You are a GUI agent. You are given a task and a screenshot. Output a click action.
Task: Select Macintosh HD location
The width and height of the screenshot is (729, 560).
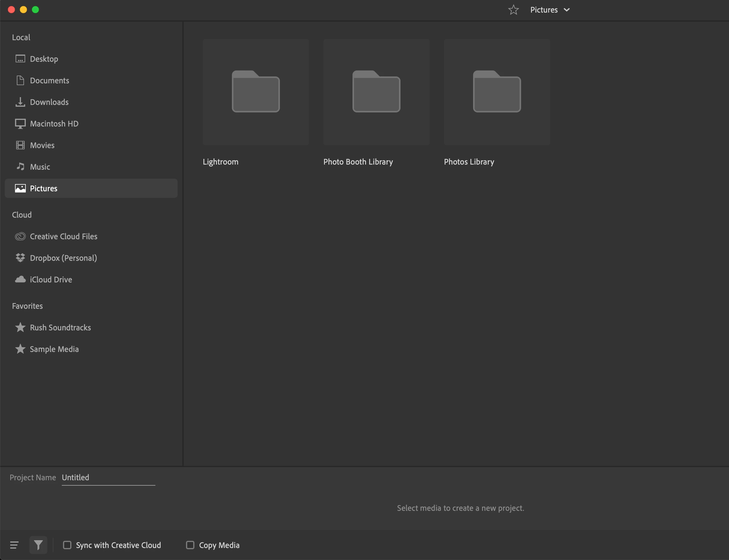pos(54,124)
